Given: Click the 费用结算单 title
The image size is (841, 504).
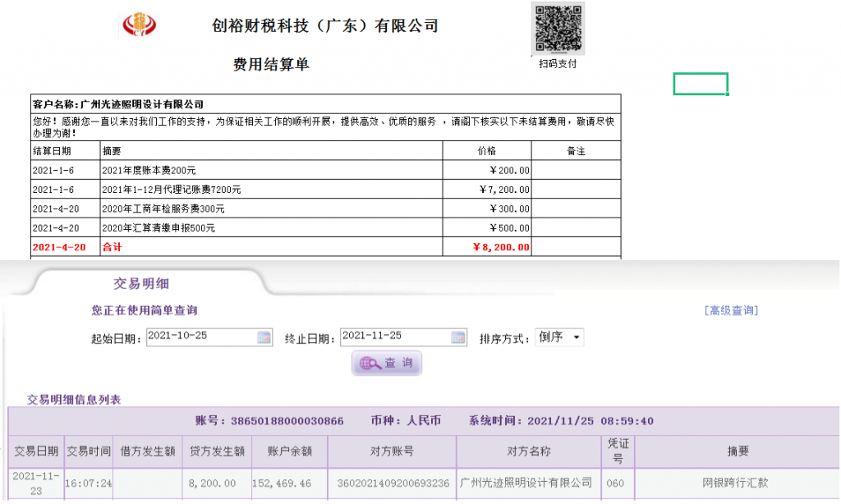Looking at the screenshot, I should [271, 64].
